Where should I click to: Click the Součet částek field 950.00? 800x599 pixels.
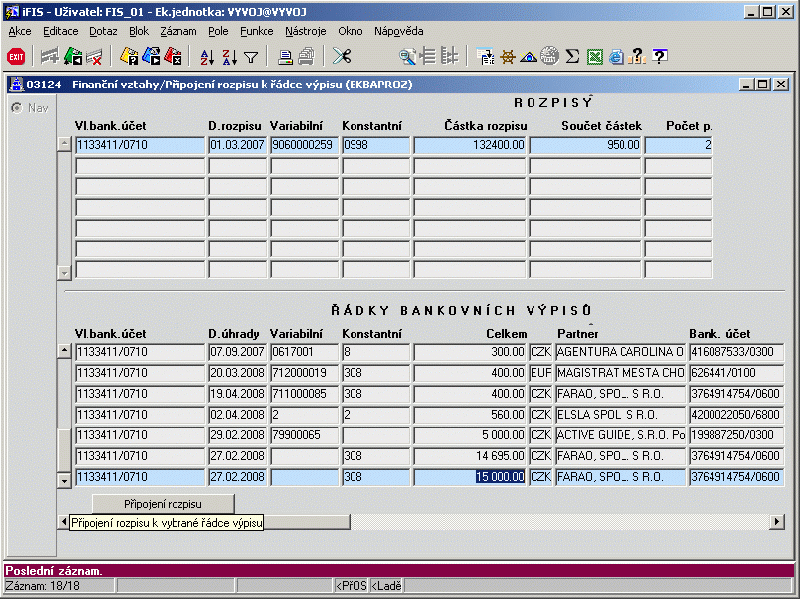pyautogui.click(x=585, y=145)
